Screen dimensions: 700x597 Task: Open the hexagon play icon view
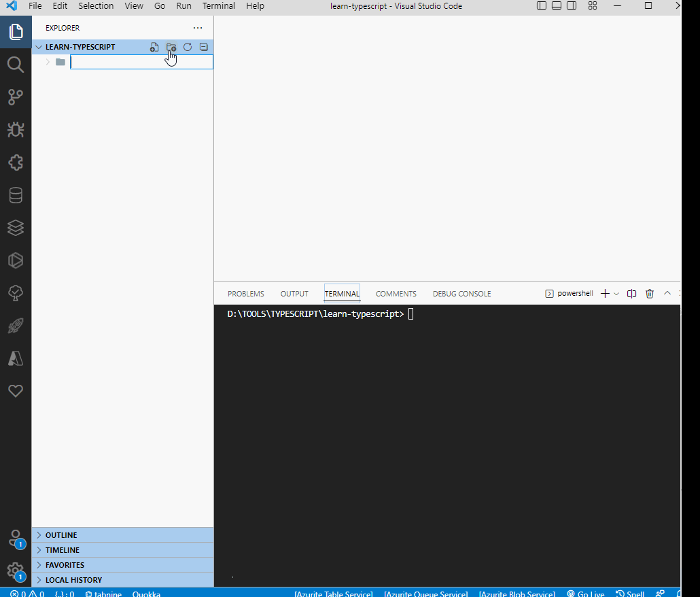click(16, 260)
